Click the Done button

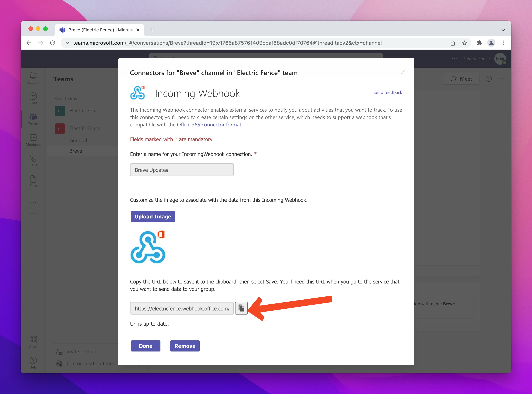click(145, 346)
